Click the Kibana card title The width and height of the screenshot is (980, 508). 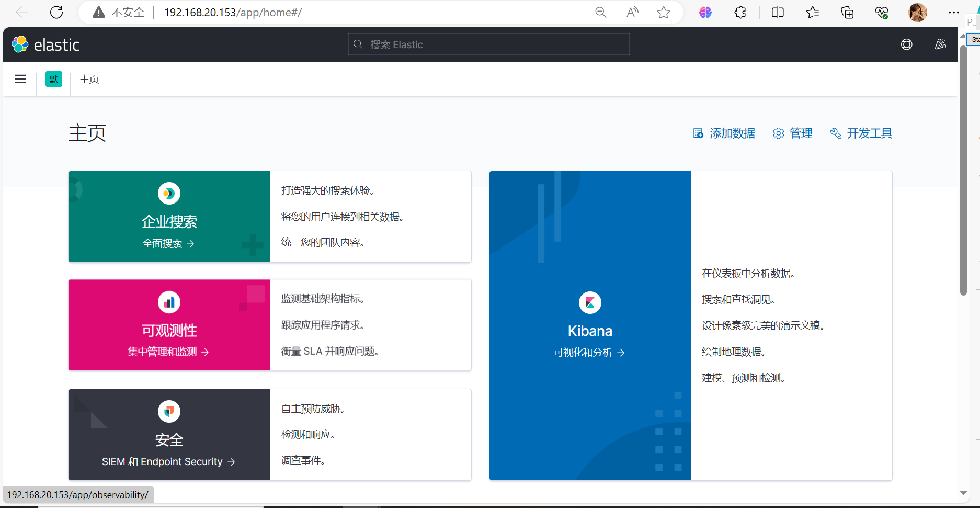pyautogui.click(x=590, y=331)
